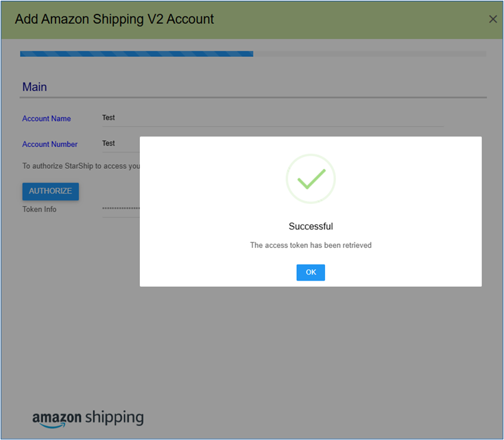Focus the Account Name field containing Test

click(x=273, y=118)
